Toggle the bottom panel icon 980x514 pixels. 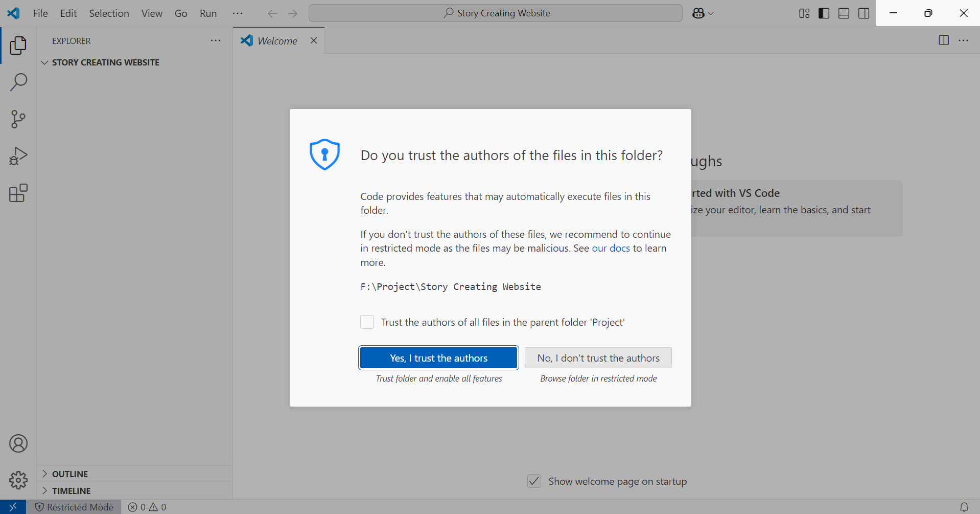click(844, 13)
